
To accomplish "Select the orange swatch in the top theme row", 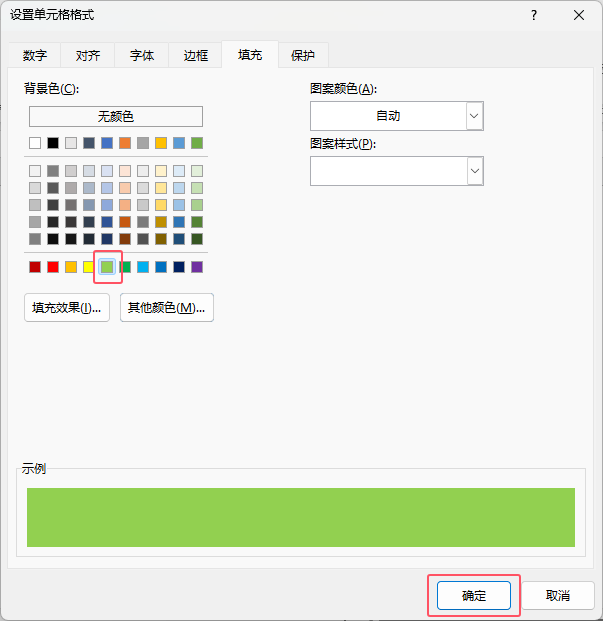I will pyautogui.click(x=125, y=143).
